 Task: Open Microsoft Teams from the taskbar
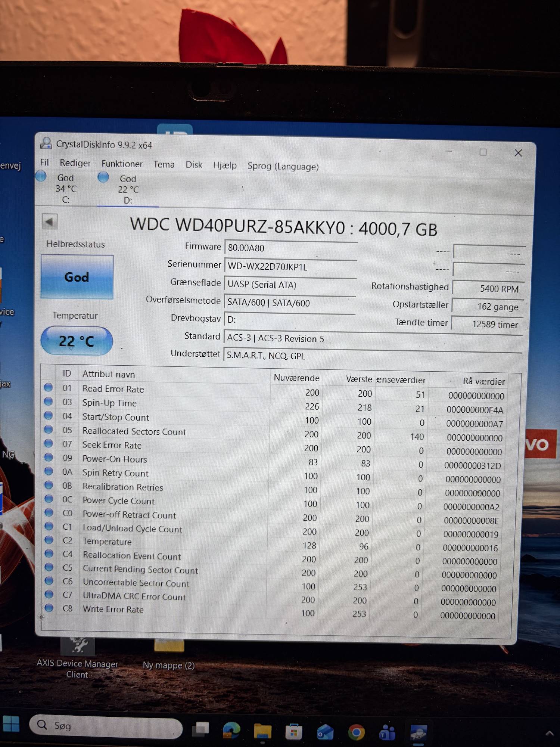point(388,733)
